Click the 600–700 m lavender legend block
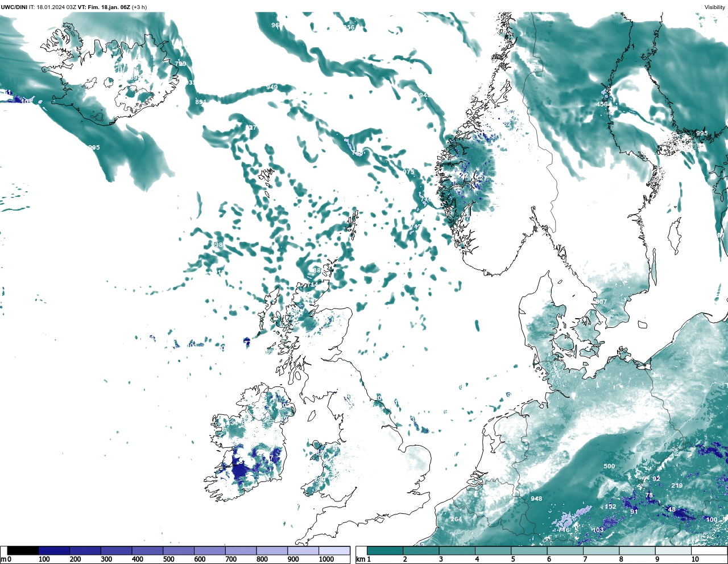The width and height of the screenshot is (728, 564). [x=209, y=550]
